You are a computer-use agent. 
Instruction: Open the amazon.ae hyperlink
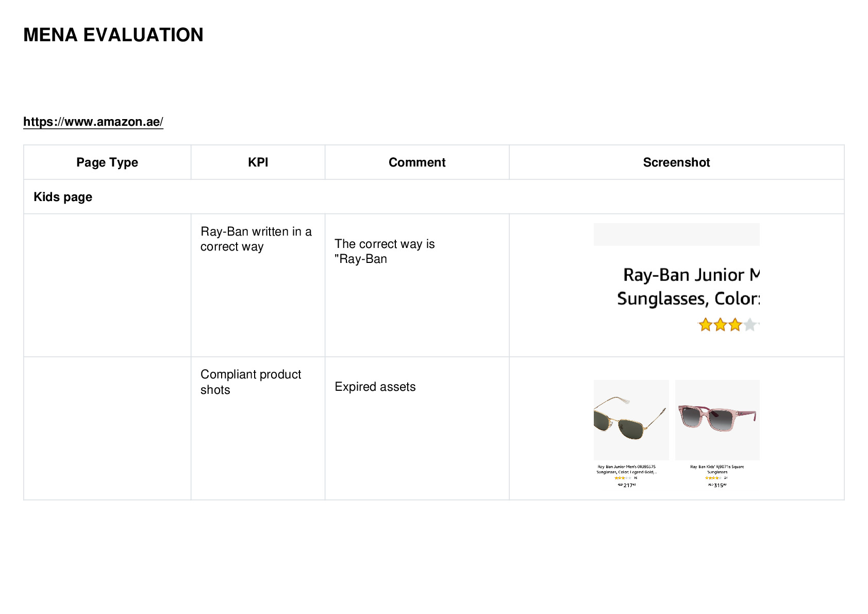pos(93,122)
